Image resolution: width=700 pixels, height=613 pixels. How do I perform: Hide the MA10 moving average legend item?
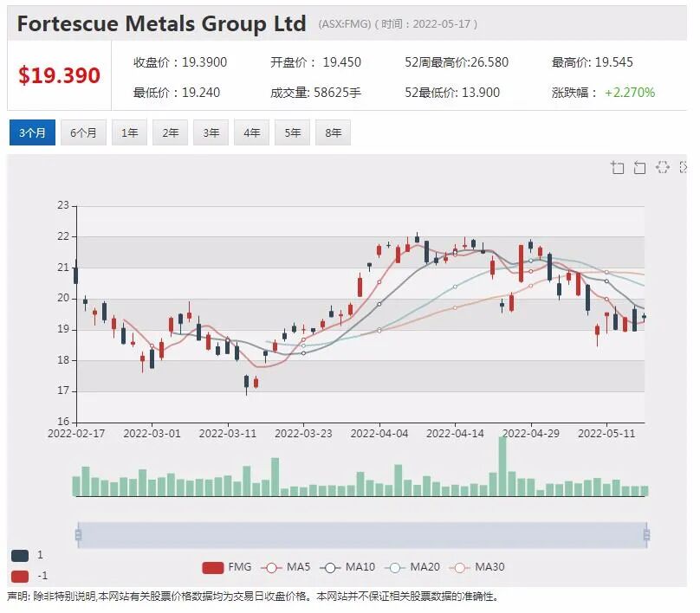pyautogui.click(x=347, y=567)
